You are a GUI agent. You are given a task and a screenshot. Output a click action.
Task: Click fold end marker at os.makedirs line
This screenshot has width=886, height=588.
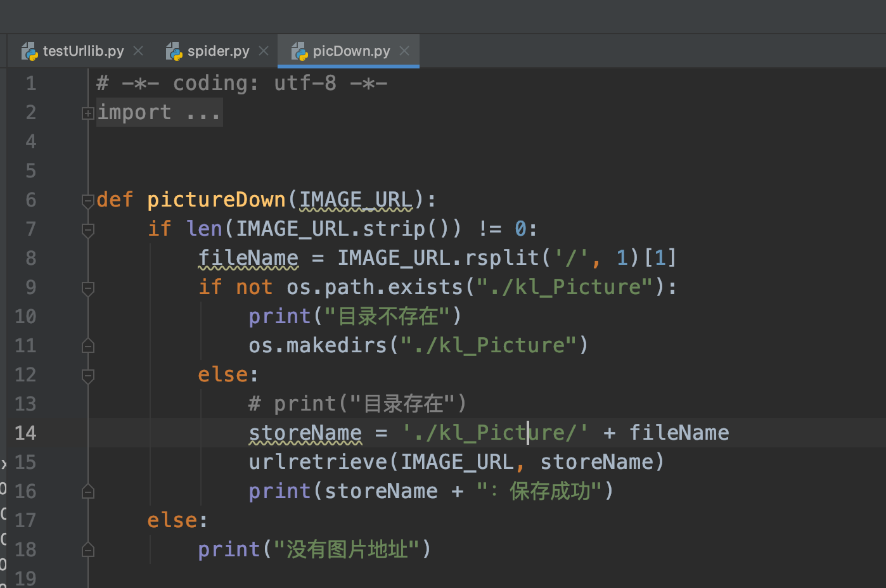[88, 345]
